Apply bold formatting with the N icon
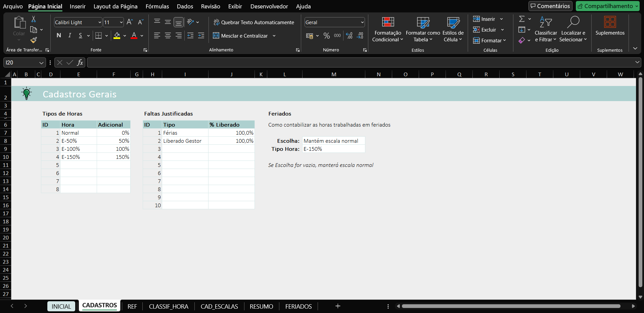644x313 pixels. [x=58, y=35]
